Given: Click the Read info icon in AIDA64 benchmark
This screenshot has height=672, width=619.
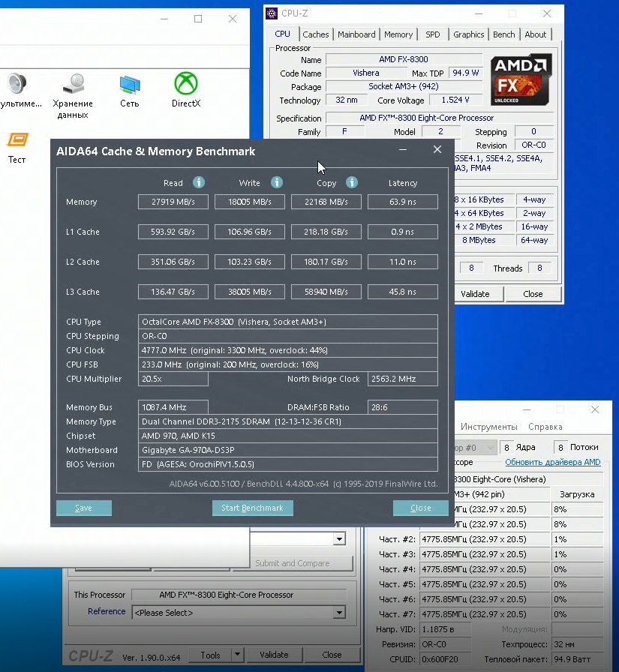Looking at the screenshot, I should [199, 182].
